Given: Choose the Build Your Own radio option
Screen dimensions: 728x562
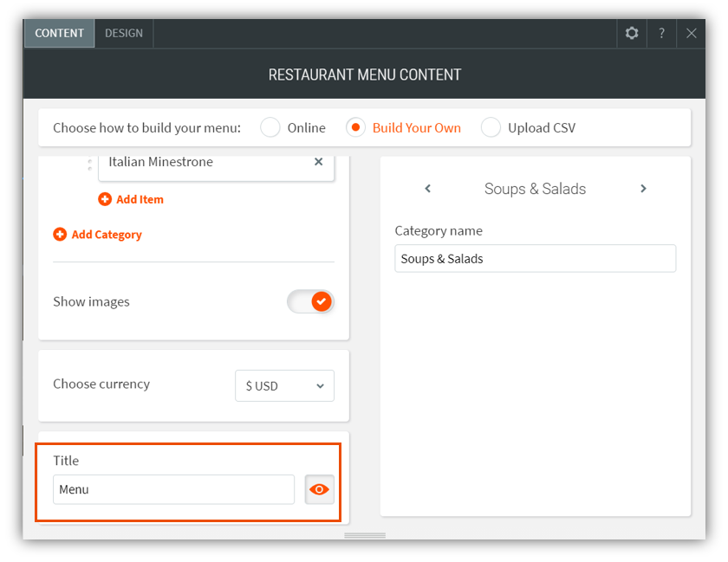Looking at the screenshot, I should 355,127.
